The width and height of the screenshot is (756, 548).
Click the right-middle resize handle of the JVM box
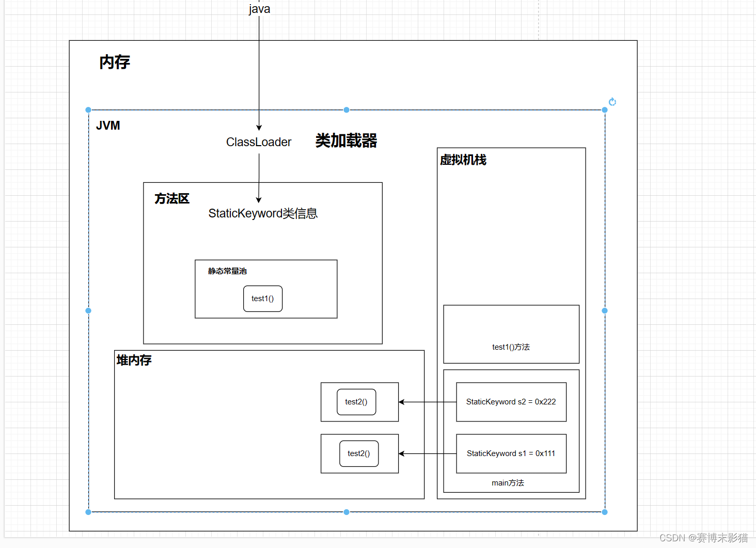[605, 311]
